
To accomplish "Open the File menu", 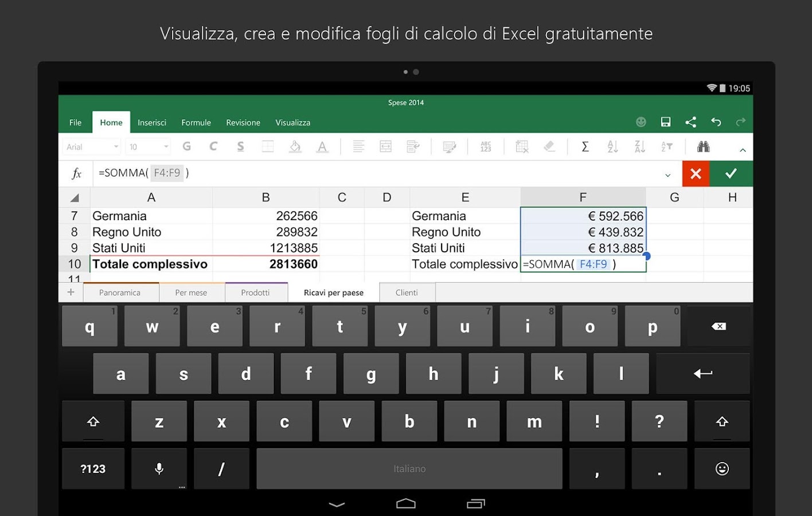I will [75, 123].
